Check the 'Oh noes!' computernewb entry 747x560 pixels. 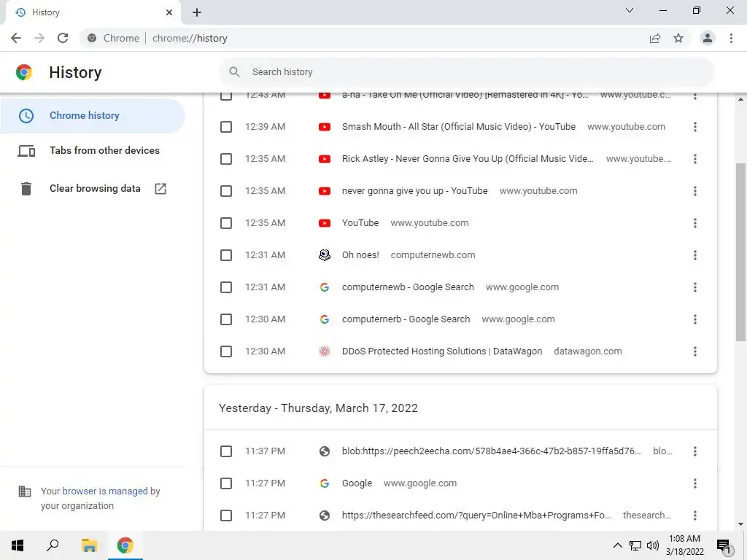[226, 255]
